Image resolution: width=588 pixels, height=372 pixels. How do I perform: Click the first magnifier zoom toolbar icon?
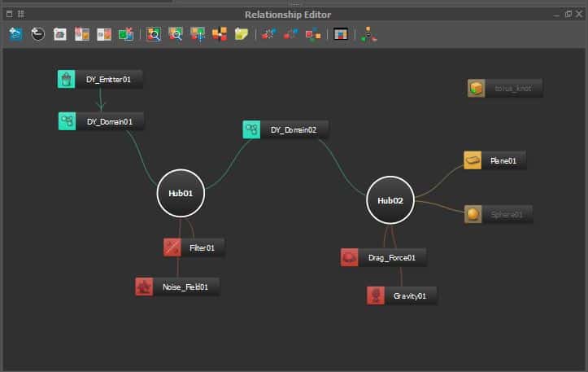click(154, 34)
